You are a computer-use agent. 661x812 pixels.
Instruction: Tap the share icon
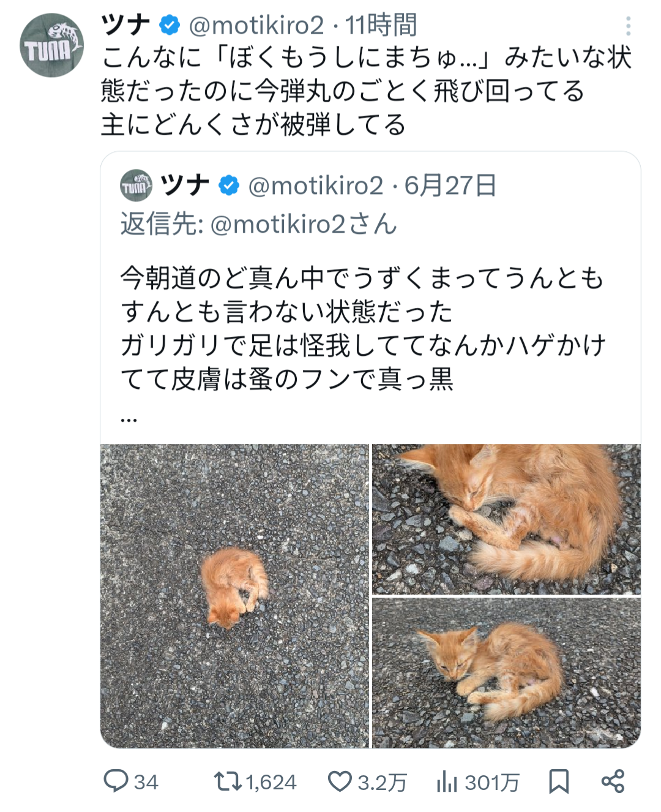pyautogui.click(x=613, y=781)
